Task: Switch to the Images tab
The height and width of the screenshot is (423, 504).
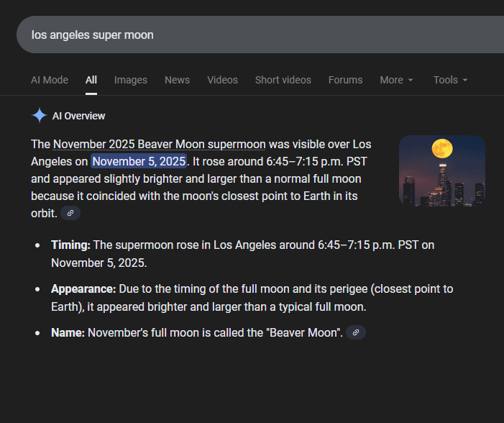Action: click(130, 80)
